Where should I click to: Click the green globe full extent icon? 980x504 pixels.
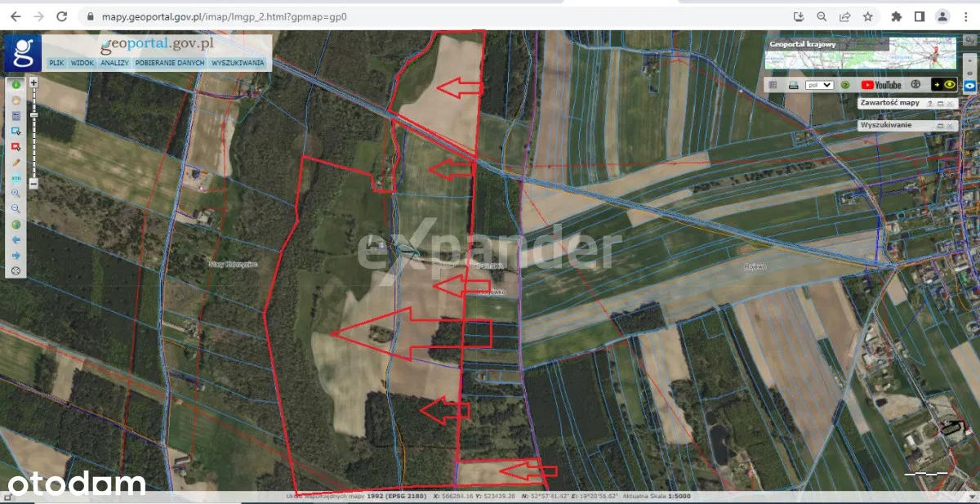click(x=16, y=225)
